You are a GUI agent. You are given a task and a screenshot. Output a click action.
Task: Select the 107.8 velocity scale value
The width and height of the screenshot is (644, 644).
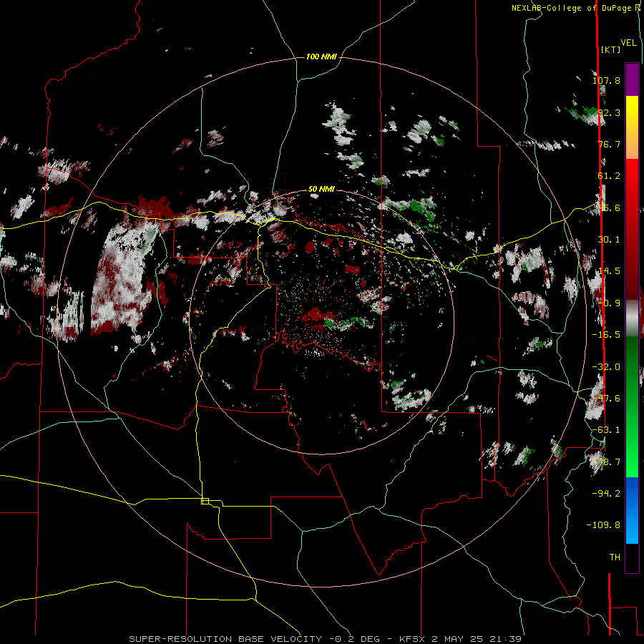pyautogui.click(x=606, y=80)
